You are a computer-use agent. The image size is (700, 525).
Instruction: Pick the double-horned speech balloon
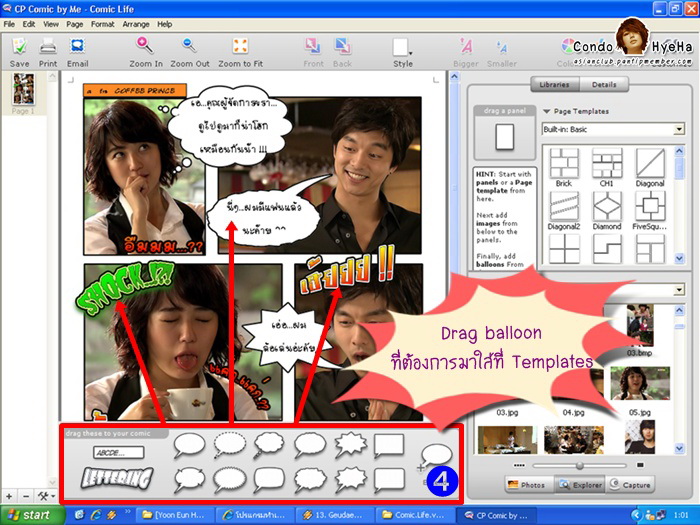(x=189, y=479)
